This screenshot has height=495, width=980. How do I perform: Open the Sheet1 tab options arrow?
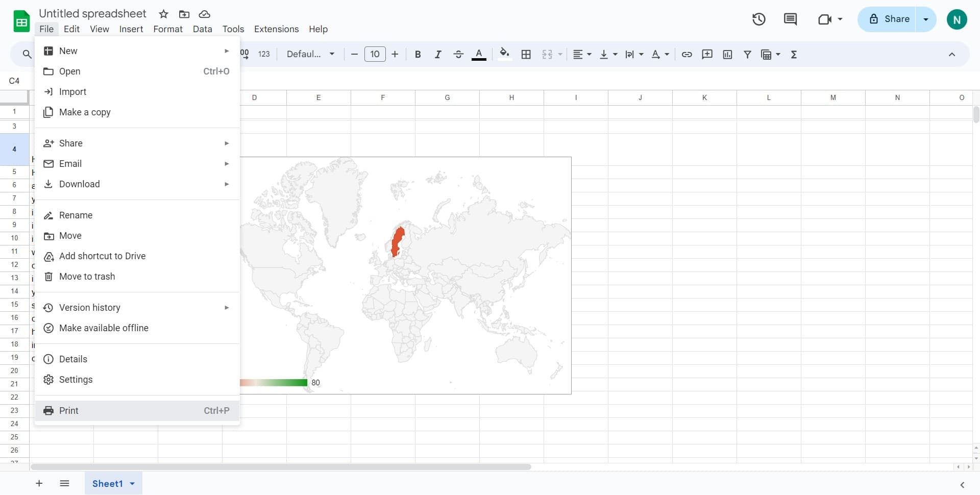click(x=132, y=484)
